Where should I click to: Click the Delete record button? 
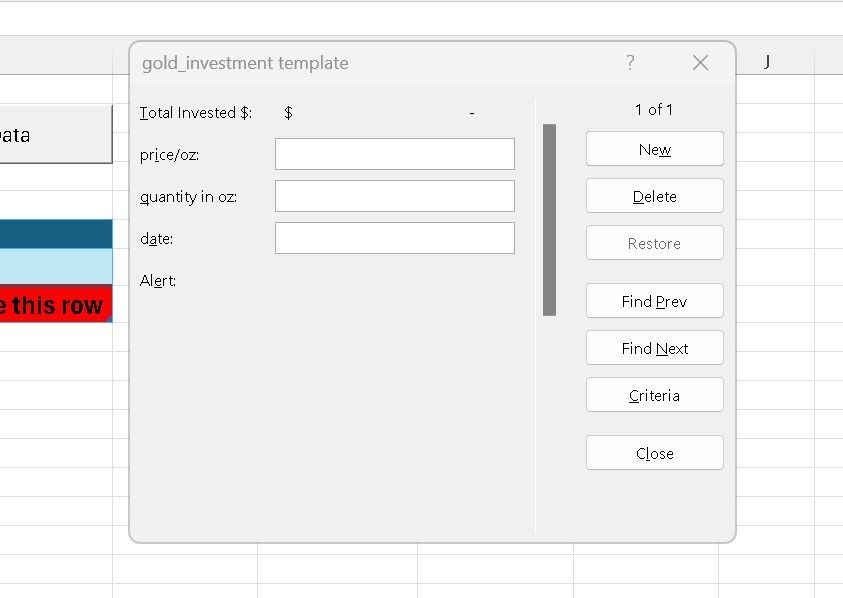tap(654, 195)
